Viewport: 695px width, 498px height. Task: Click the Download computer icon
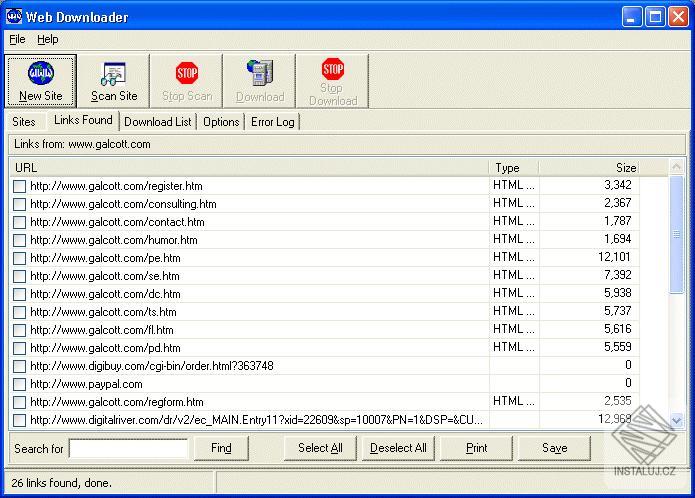coord(260,72)
